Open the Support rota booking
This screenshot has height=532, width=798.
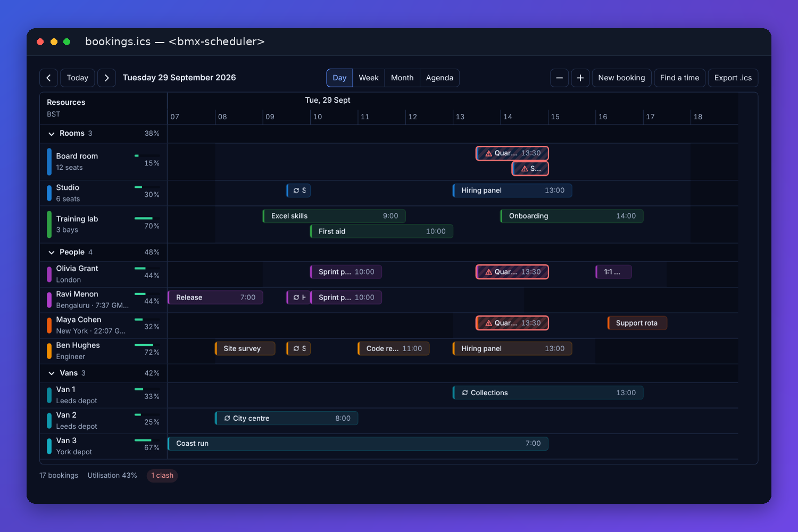coord(637,323)
